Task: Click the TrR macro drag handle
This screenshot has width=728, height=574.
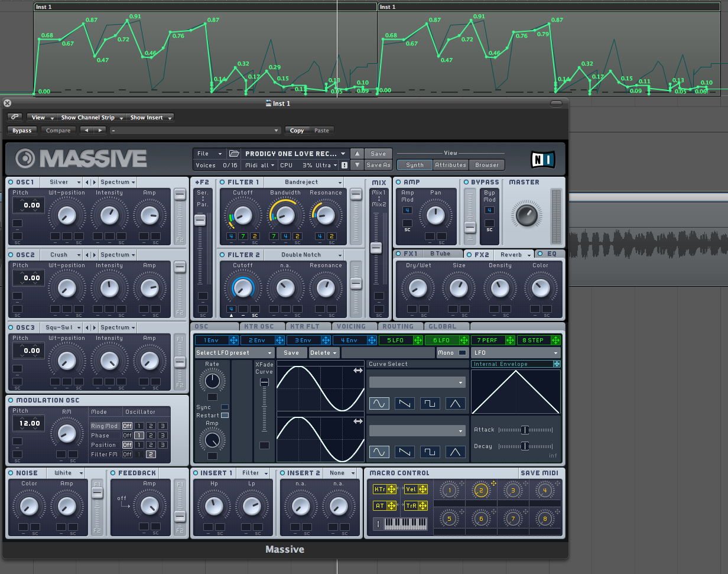Action: coord(422,506)
